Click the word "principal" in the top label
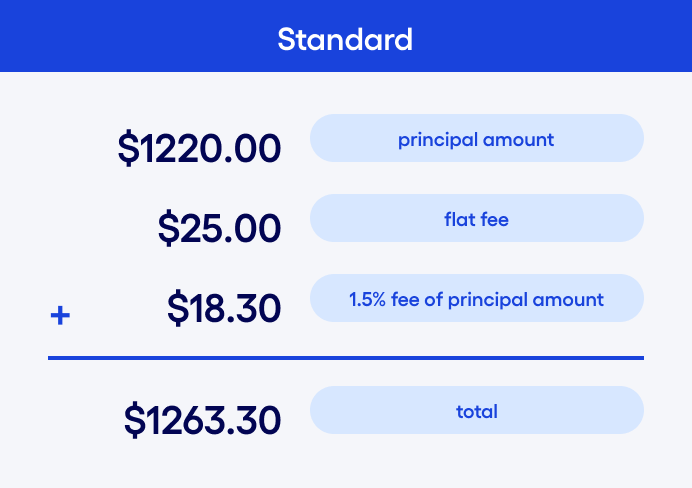 pyautogui.click(x=434, y=139)
